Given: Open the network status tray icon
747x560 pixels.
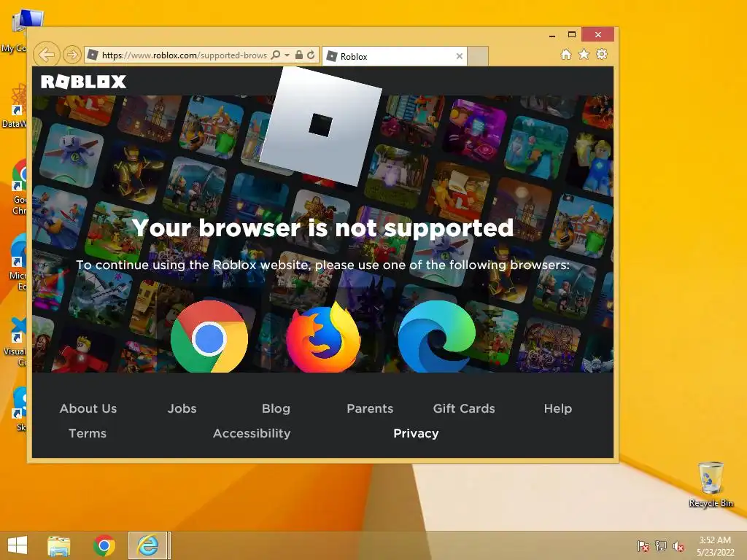Looking at the screenshot, I should (661, 546).
